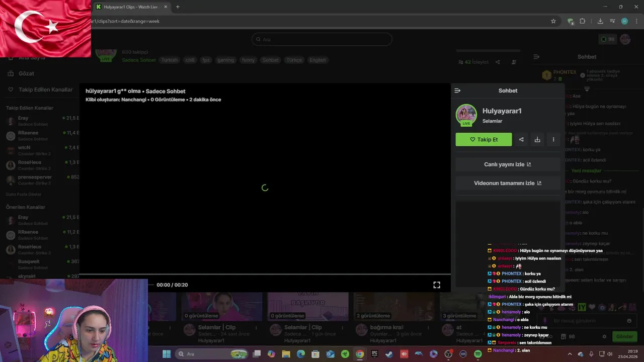Click the Sadece Sohbet category link
This screenshot has width=644, height=362.
click(x=139, y=60)
